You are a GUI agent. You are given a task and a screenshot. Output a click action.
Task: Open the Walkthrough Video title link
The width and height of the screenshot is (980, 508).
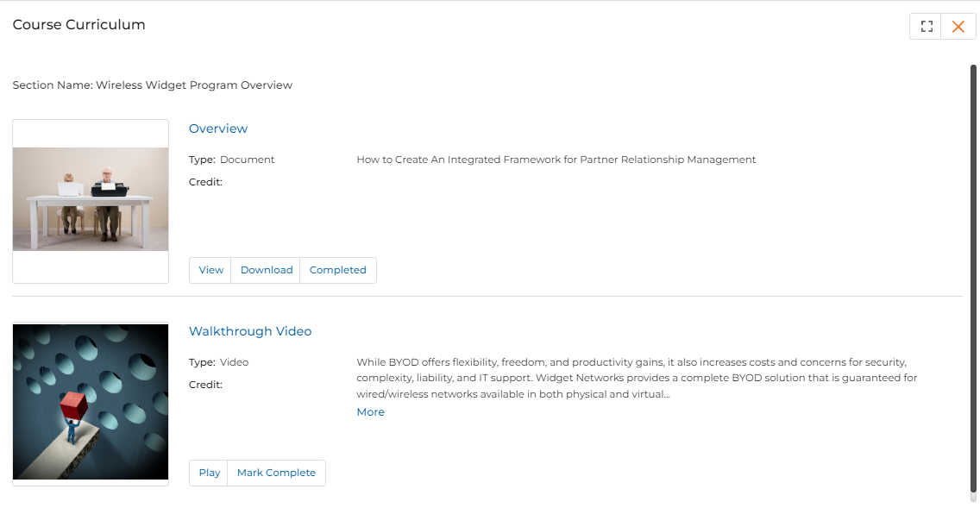pyautogui.click(x=250, y=331)
